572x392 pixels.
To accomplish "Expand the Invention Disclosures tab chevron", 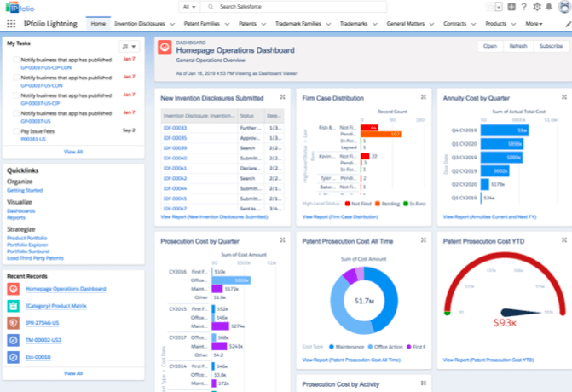I will 172,24.
